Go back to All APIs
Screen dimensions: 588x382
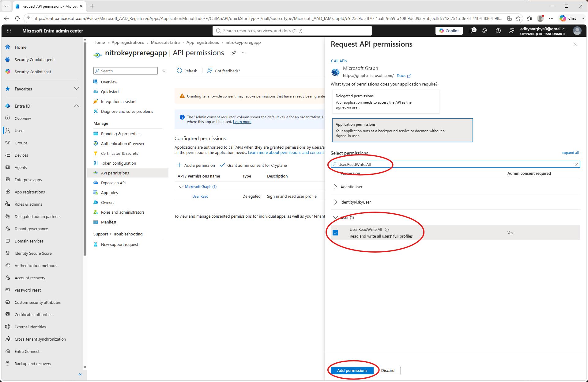(x=339, y=61)
